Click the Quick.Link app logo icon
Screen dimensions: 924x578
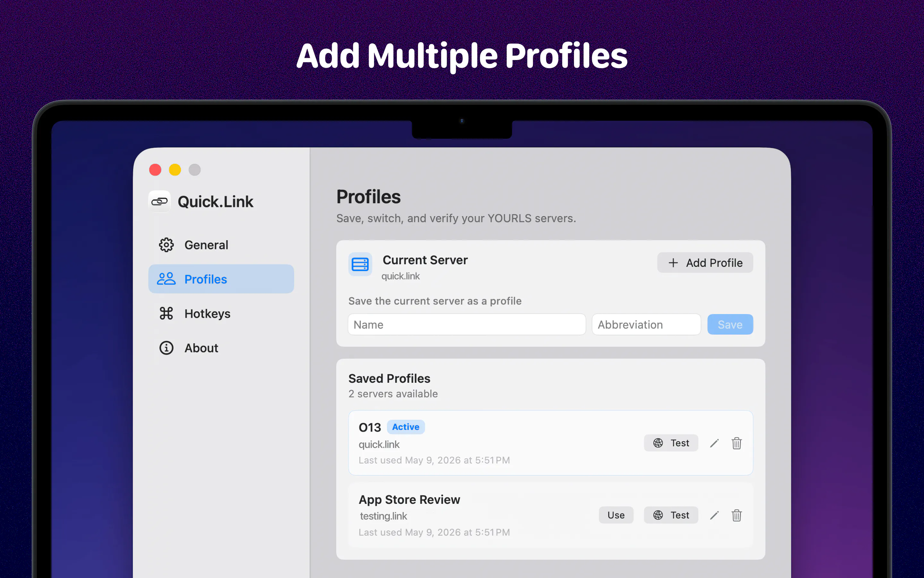click(x=159, y=201)
